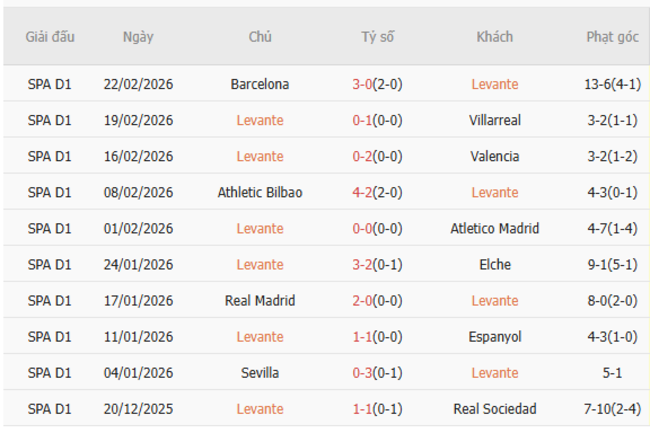
Task: Click the Giải đấu column header
Action: (x=50, y=37)
